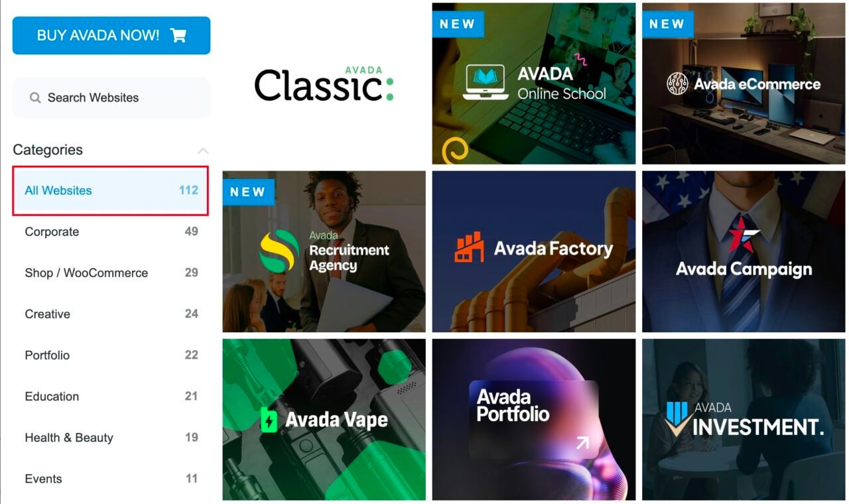Open the Avada Investment website thumbnail

tap(744, 420)
